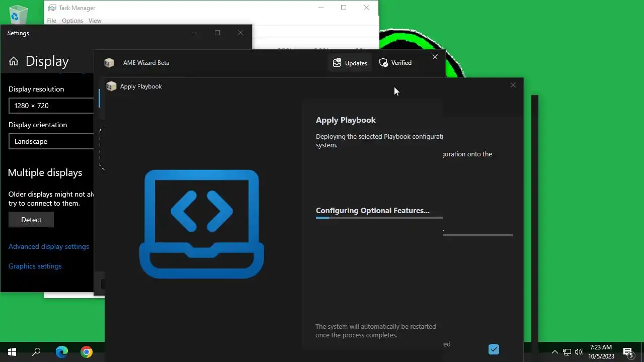This screenshot has width=644, height=362.
Task: Click the Configuring Optional Features progress bar
Action: point(379,218)
